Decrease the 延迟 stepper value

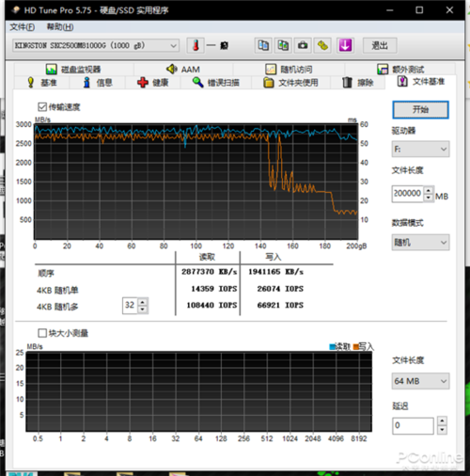coord(442,430)
